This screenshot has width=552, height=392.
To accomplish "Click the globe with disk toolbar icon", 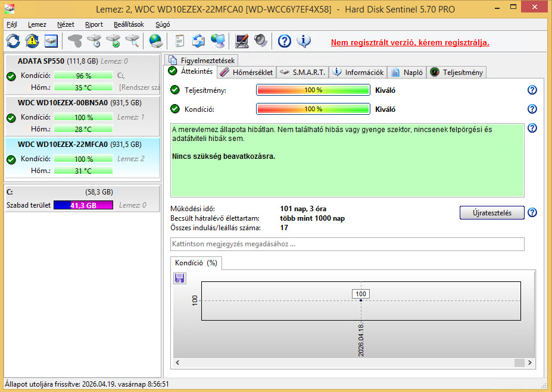I will 155,41.
